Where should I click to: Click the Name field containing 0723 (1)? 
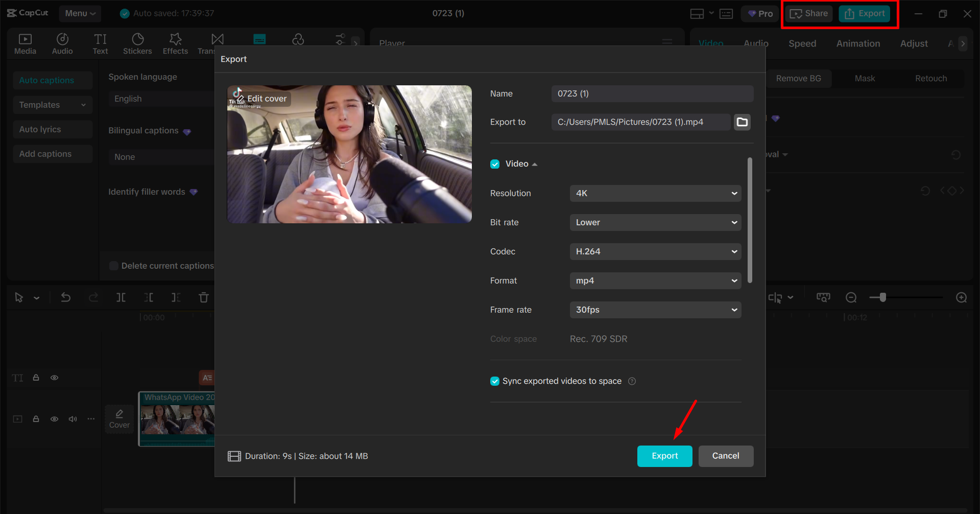(652, 94)
